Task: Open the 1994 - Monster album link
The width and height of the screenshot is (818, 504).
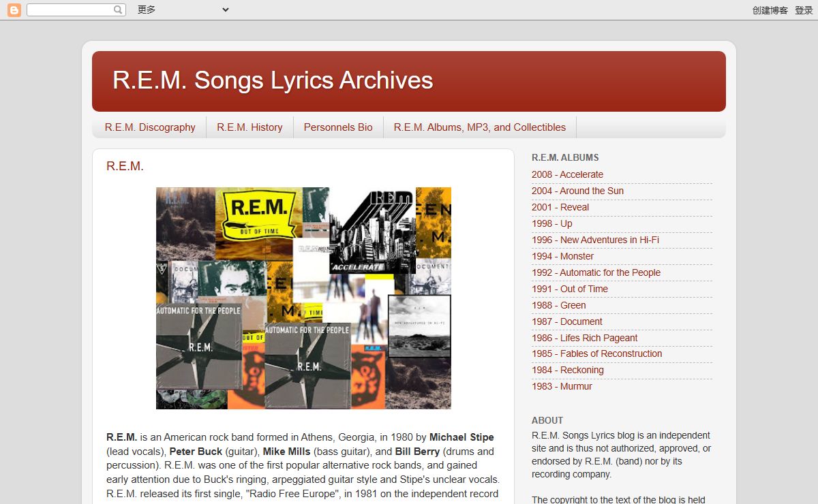Action: point(562,256)
